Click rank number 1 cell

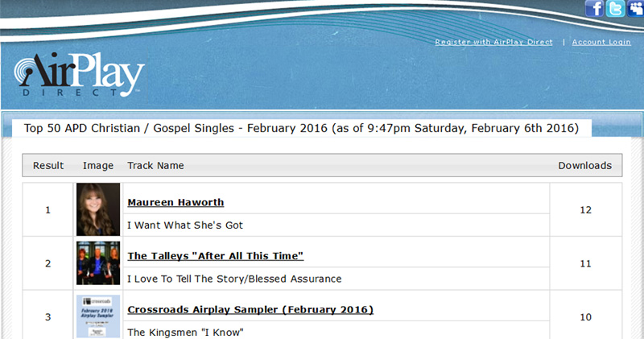point(48,210)
